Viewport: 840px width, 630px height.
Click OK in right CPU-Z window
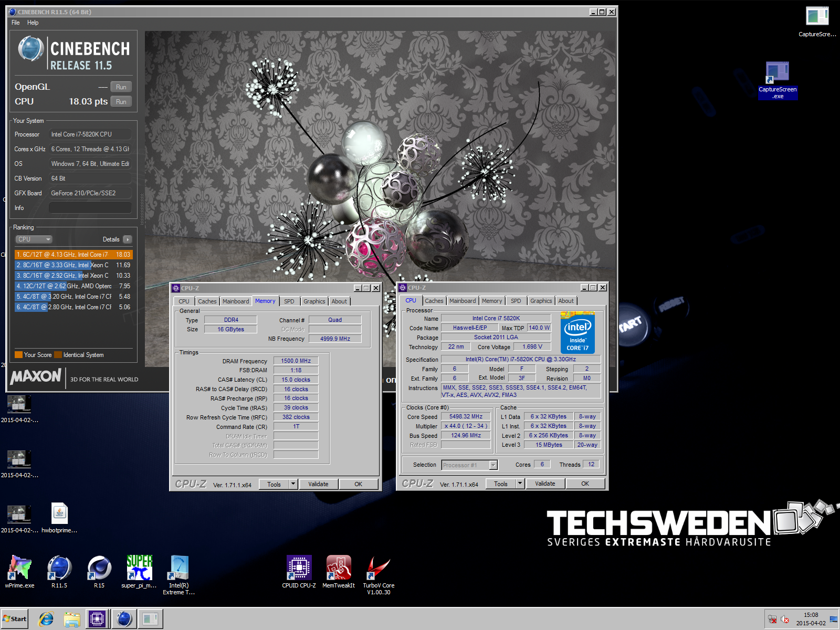(585, 484)
